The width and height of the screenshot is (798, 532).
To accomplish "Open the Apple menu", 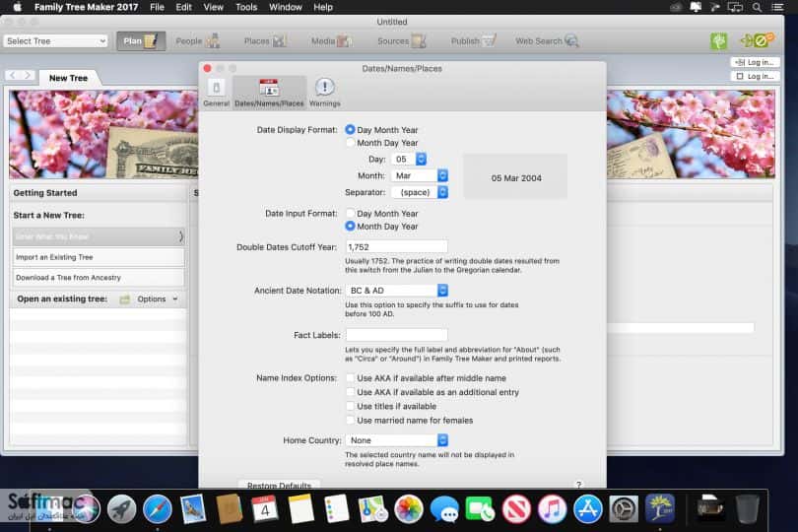I will coord(17,7).
